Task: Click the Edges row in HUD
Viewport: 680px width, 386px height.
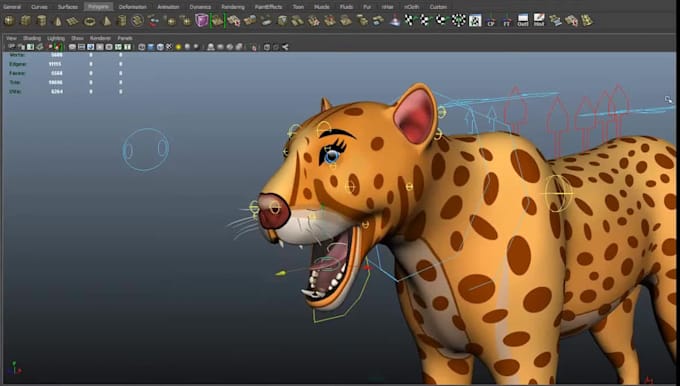Action: [x=65, y=64]
